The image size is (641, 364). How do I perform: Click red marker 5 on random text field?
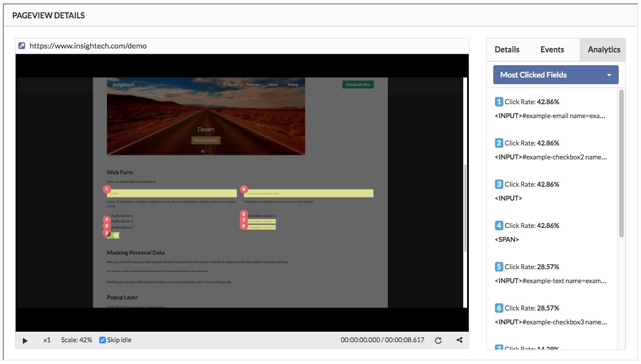(244, 190)
